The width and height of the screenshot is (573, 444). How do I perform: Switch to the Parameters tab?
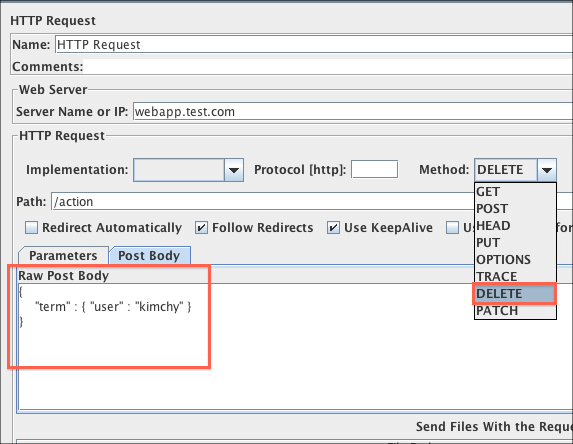pos(63,255)
